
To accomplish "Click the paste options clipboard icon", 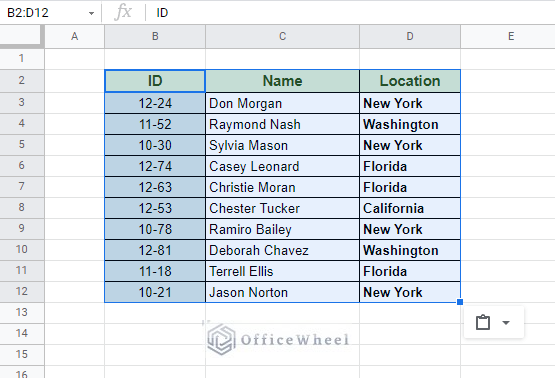I will click(483, 322).
